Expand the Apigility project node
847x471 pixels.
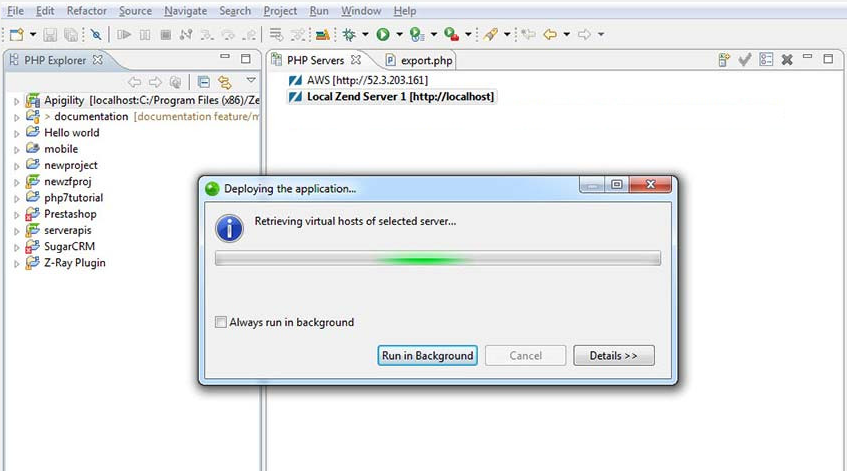[16, 101]
